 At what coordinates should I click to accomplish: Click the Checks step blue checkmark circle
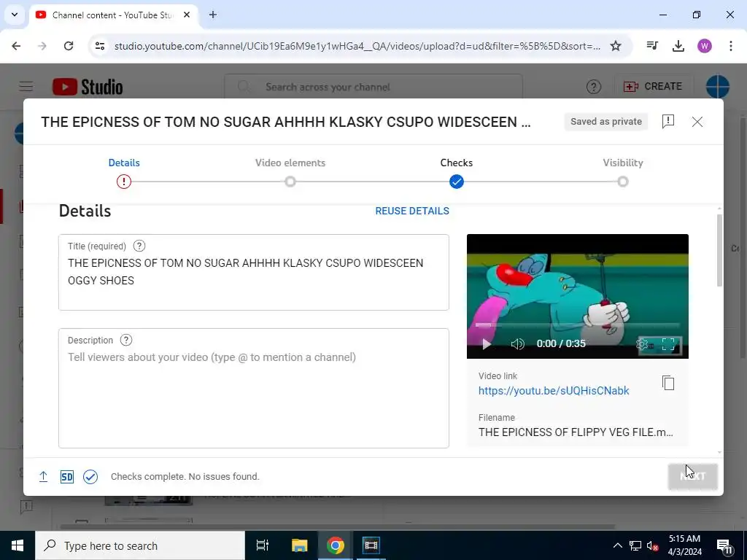(457, 182)
